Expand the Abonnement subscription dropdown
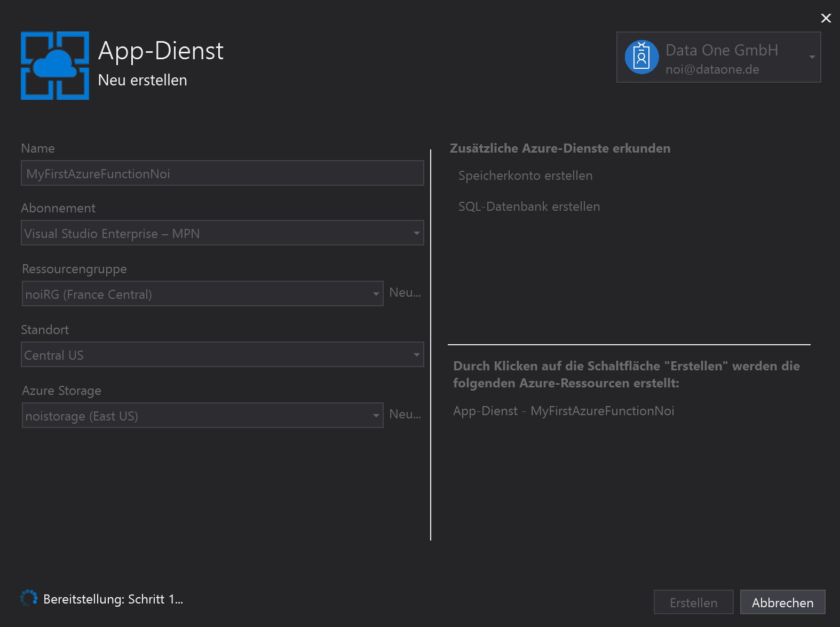840x627 pixels. pyautogui.click(x=416, y=233)
